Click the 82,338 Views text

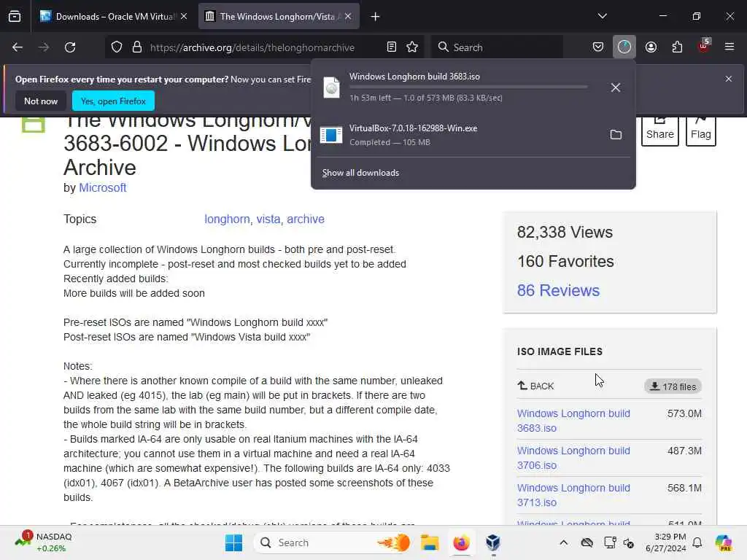coord(565,233)
